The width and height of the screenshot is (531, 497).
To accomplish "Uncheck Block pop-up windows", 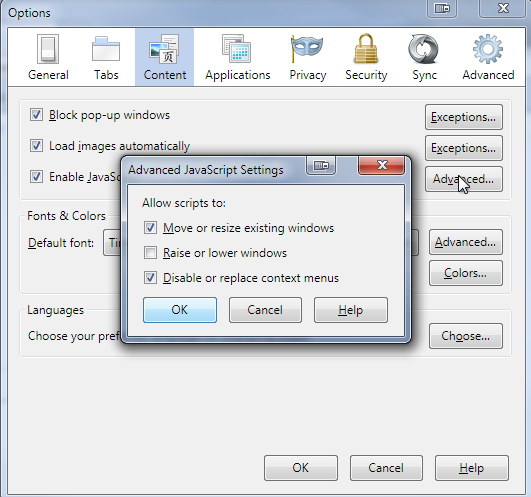I will click(36, 114).
